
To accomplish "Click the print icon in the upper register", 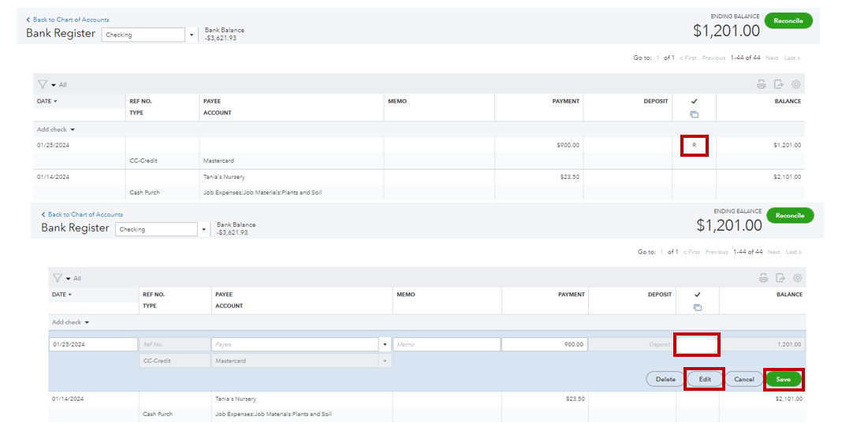I will 761,84.
